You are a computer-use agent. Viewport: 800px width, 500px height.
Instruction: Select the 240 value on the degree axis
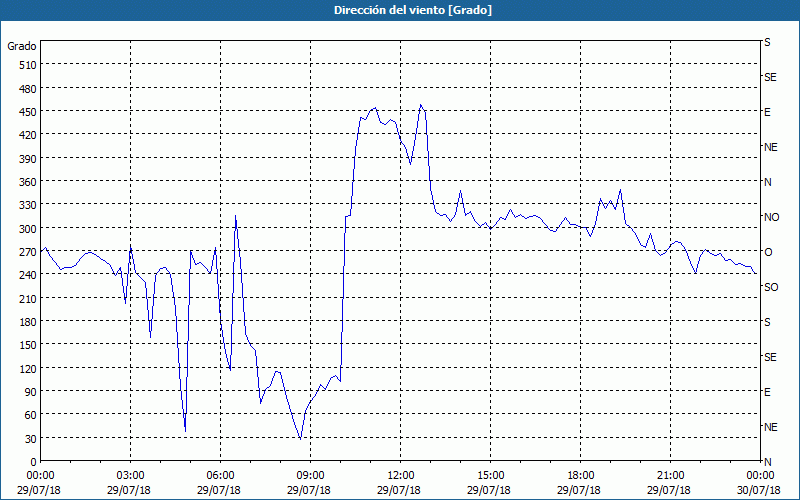click(x=28, y=276)
